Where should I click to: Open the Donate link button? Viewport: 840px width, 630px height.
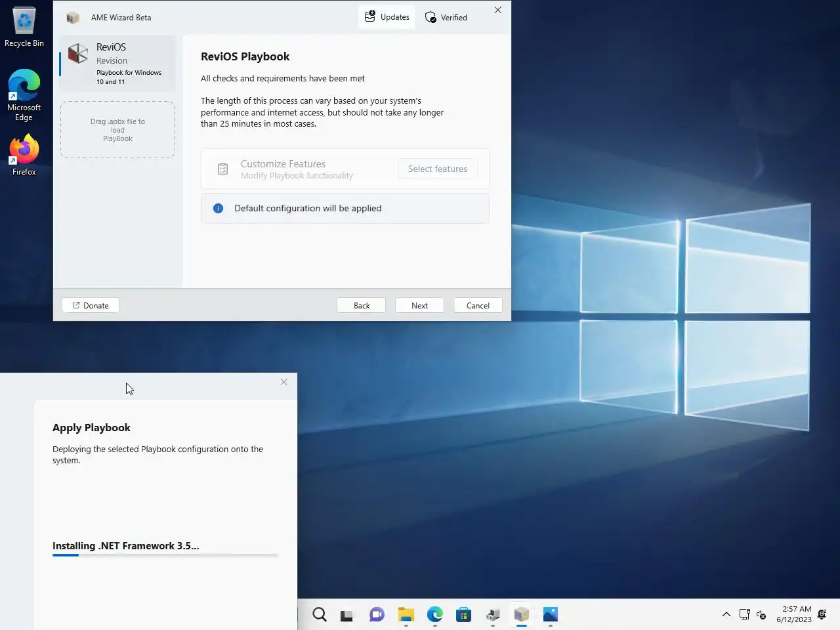click(x=91, y=305)
